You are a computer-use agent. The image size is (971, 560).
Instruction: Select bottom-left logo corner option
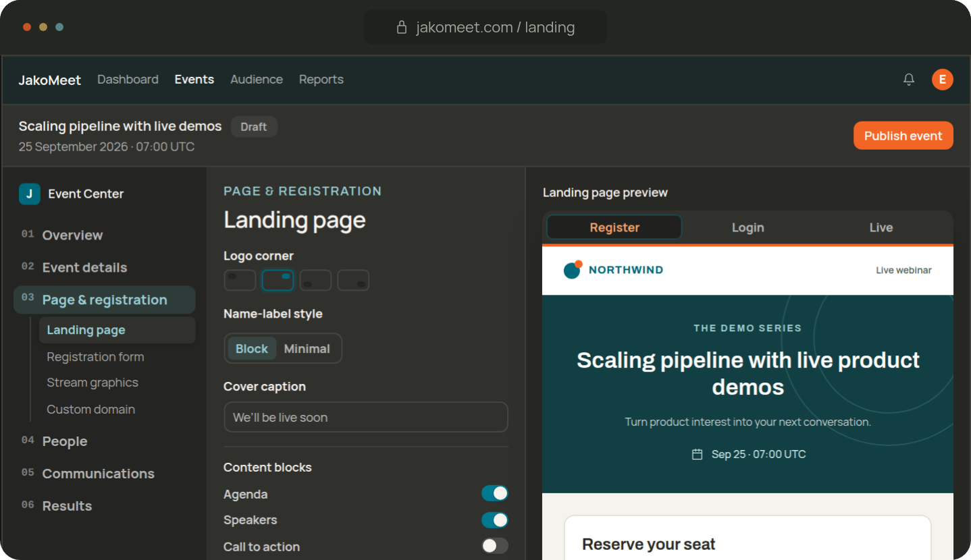pyautogui.click(x=315, y=280)
